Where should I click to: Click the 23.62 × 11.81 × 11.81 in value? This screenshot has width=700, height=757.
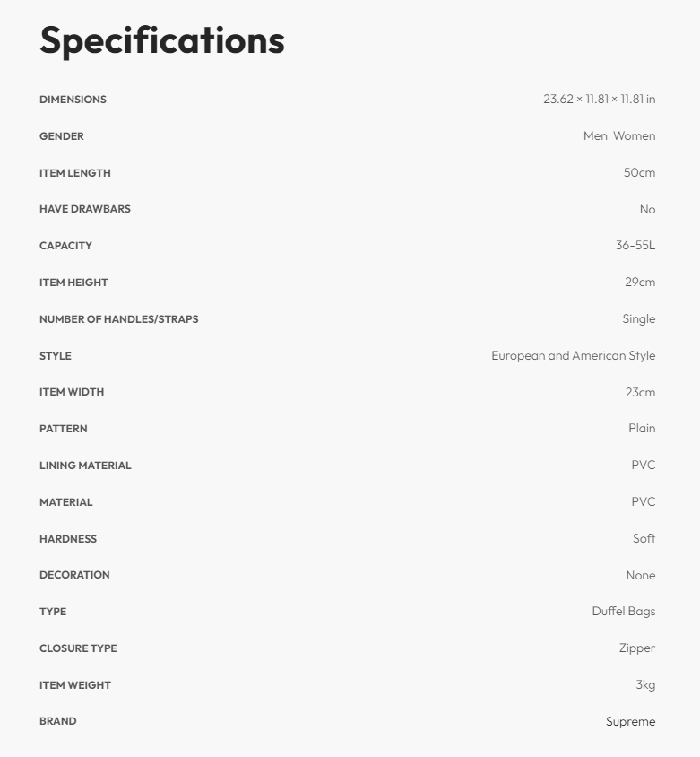coord(599,100)
